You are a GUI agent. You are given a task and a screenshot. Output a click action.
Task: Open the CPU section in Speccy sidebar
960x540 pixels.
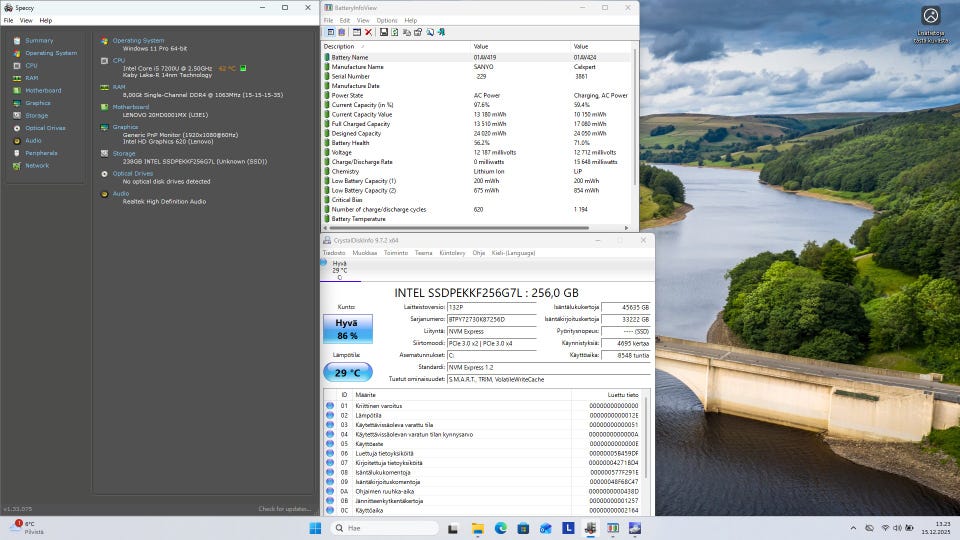(31, 65)
